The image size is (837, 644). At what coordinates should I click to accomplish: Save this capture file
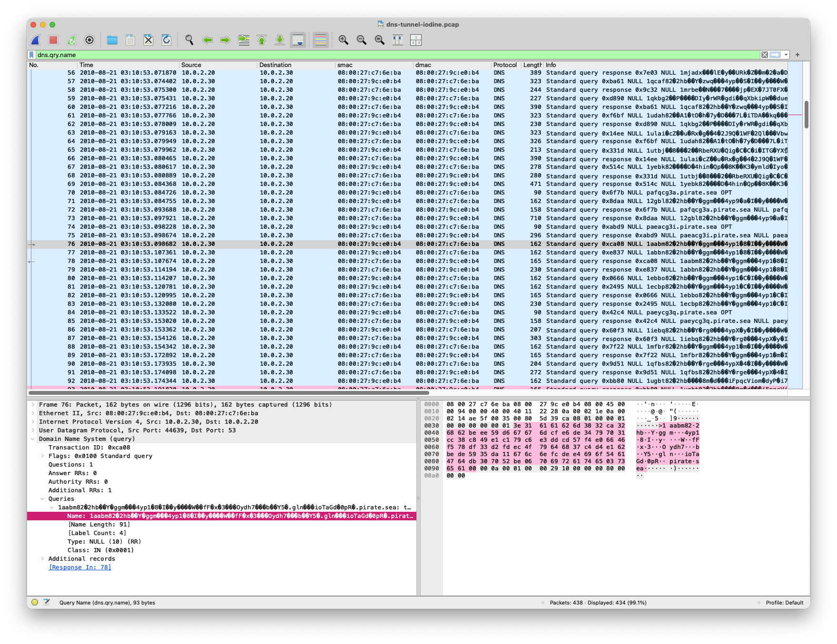point(130,40)
